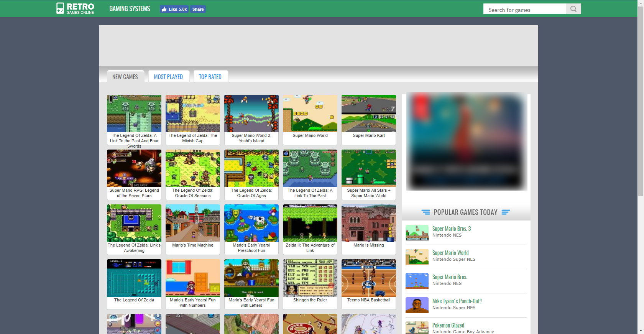Click Shingen the Ruler title text

tap(310, 300)
